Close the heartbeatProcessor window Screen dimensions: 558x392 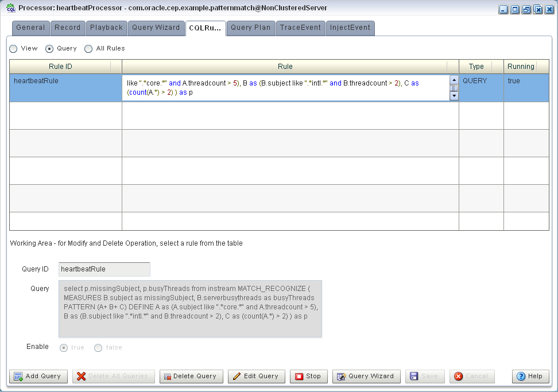(550, 9)
